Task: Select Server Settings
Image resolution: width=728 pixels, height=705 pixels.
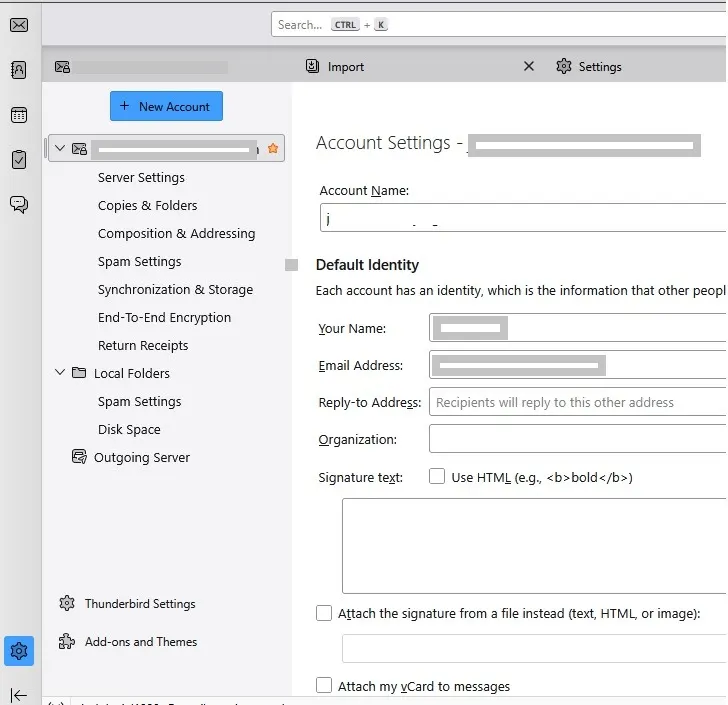Action: tap(141, 177)
